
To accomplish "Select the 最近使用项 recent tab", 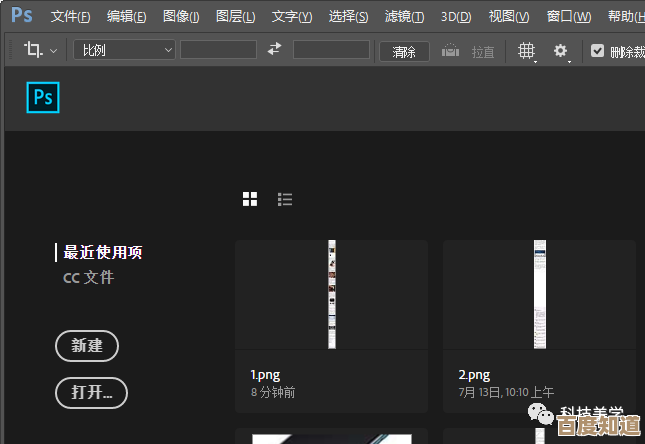I will 103,252.
